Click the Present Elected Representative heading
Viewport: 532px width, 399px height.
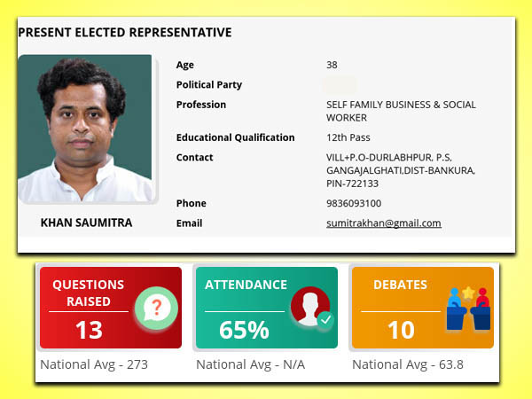click(125, 32)
